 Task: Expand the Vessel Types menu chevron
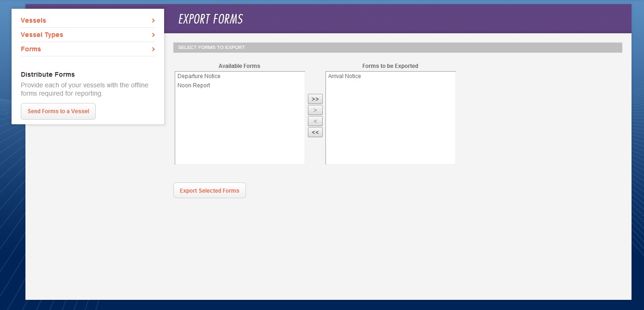pyautogui.click(x=153, y=35)
